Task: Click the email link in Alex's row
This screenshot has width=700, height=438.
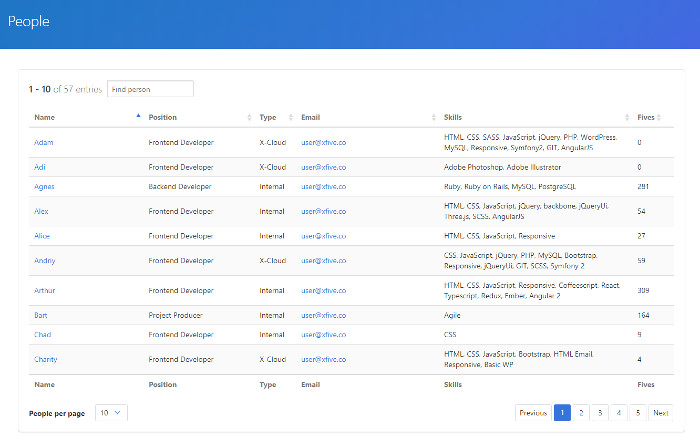Action: point(324,211)
